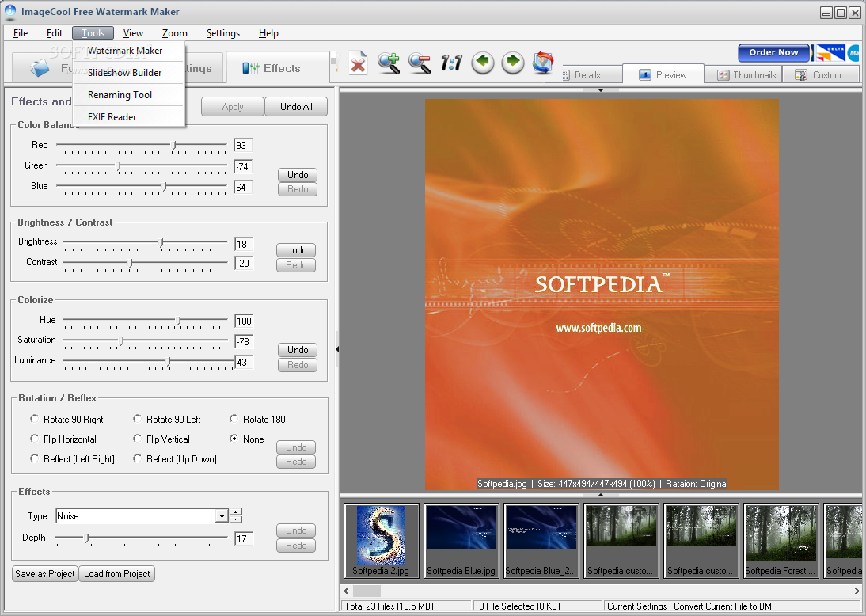The image size is (866, 616).
Task: Click the zoom in magnifier icon
Action: tap(389, 63)
